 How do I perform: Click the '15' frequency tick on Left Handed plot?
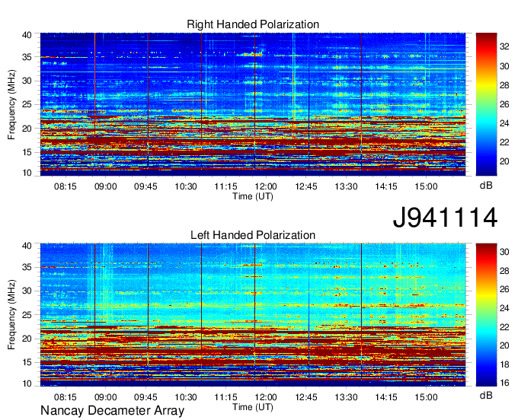tap(27, 363)
